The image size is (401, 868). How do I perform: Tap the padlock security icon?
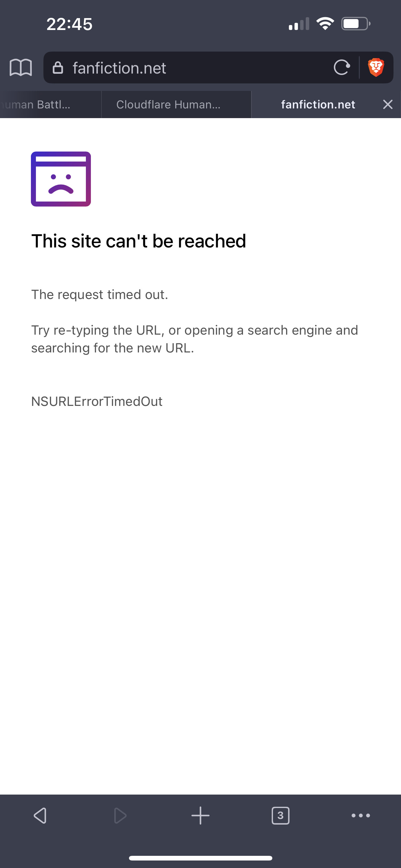[x=58, y=68]
